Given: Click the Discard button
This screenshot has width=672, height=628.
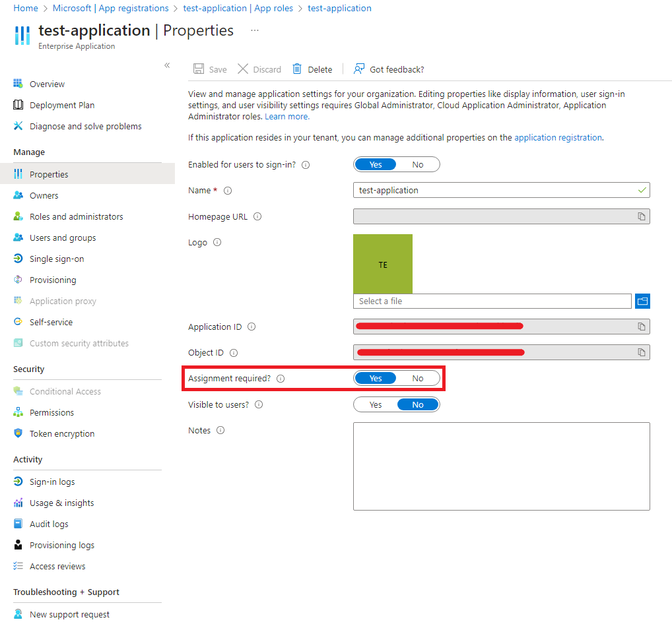Looking at the screenshot, I should tap(259, 69).
